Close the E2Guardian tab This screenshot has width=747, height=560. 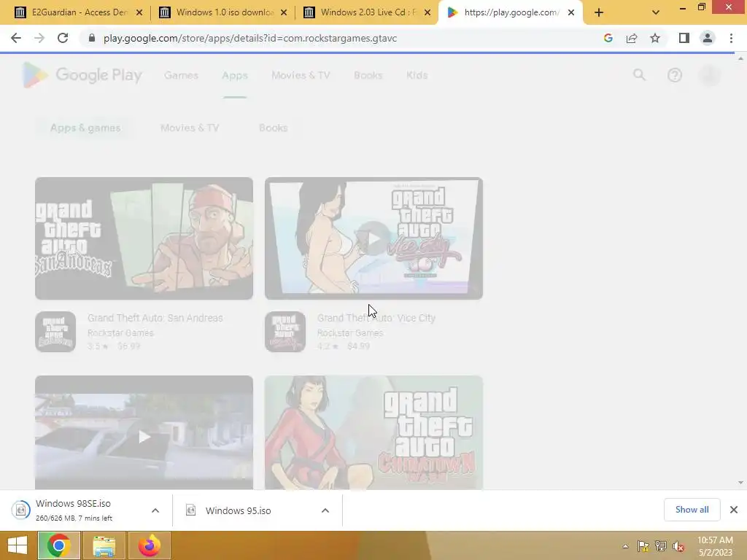139,12
